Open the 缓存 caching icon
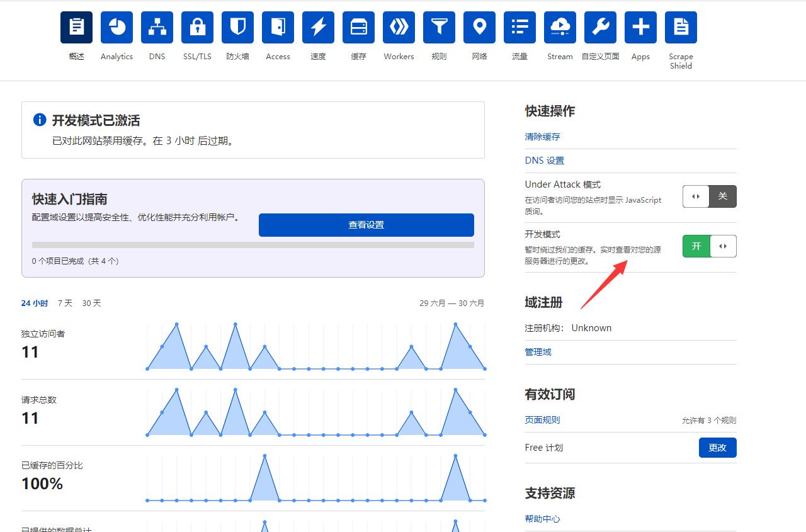The height and width of the screenshot is (532, 806). pos(358,28)
